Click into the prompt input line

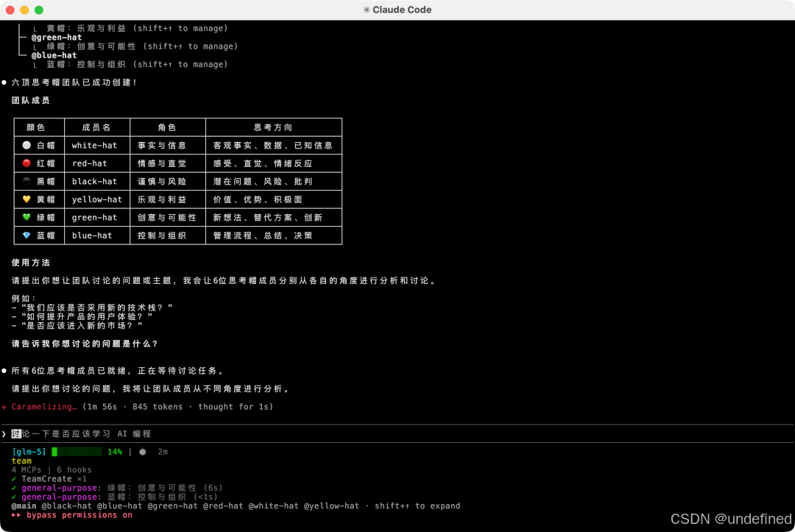point(397,433)
